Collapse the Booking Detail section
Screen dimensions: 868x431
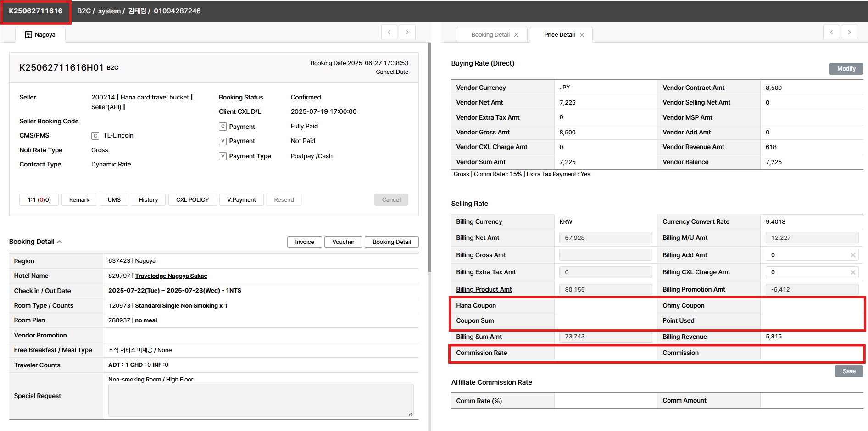pos(60,242)
